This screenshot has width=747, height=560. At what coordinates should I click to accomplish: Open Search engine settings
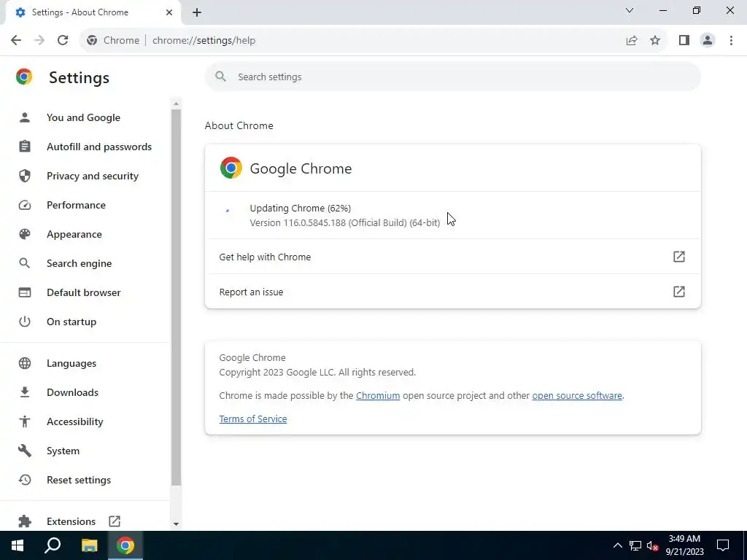point(79,263)
